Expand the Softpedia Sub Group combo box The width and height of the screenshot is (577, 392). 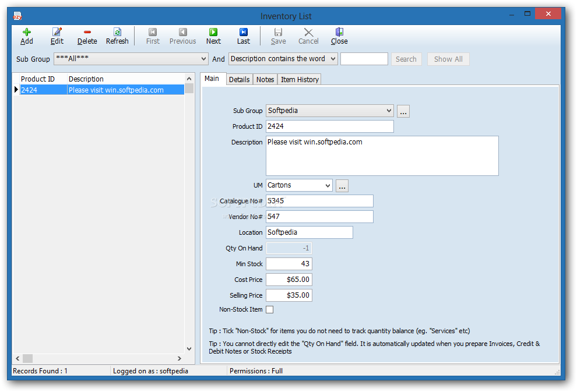click(389, 111)
